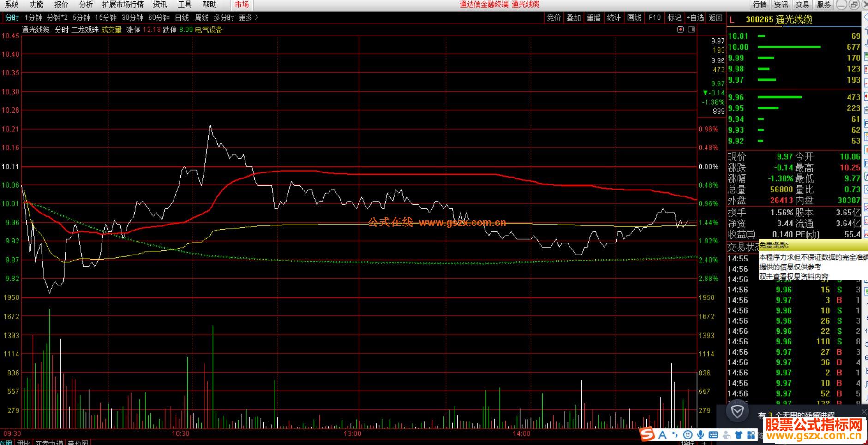This screenshot has height=445, width=868.
Task: Open the F10 company info
Action: coord(654,18)
